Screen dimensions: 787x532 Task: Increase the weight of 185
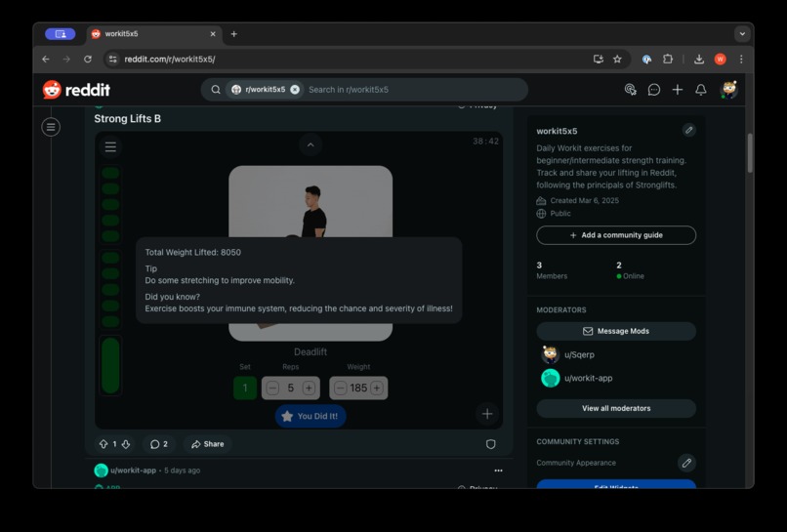click(377, 388)
